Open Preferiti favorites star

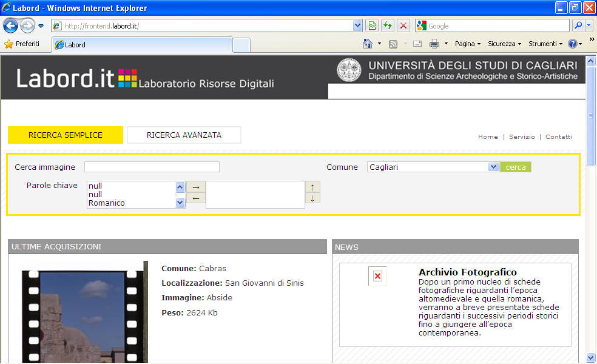22,44
